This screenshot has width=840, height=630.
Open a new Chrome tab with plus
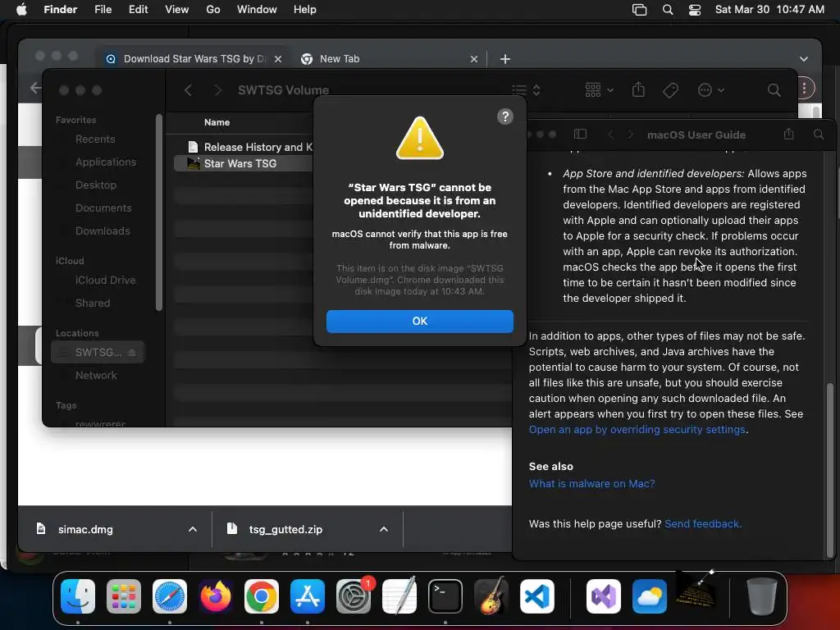coord(504,59)
